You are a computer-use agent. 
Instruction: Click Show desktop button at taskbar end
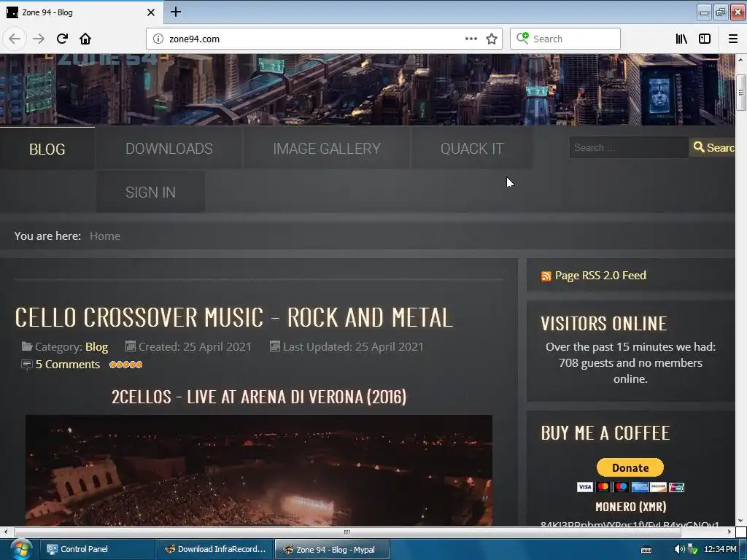743,549
